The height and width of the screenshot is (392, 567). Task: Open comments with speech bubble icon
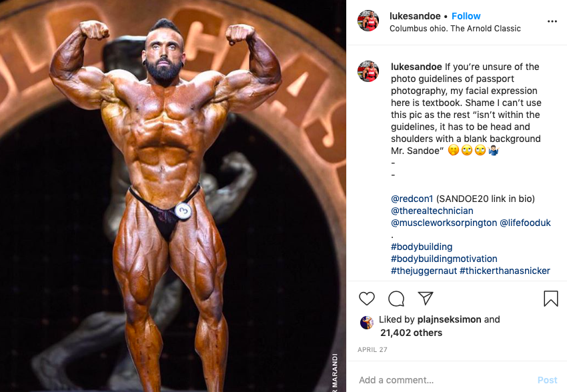coord(396,299)
